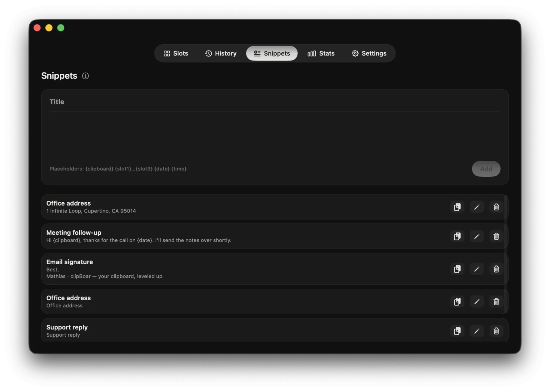Select the Snippets tab

click(272, 53)
